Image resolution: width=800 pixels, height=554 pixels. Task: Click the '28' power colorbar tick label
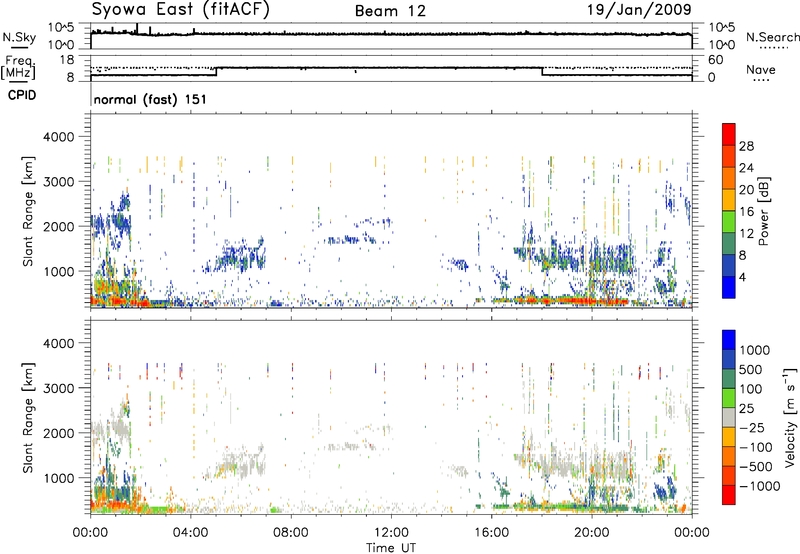pyautogui.click(x=746, y=146)
